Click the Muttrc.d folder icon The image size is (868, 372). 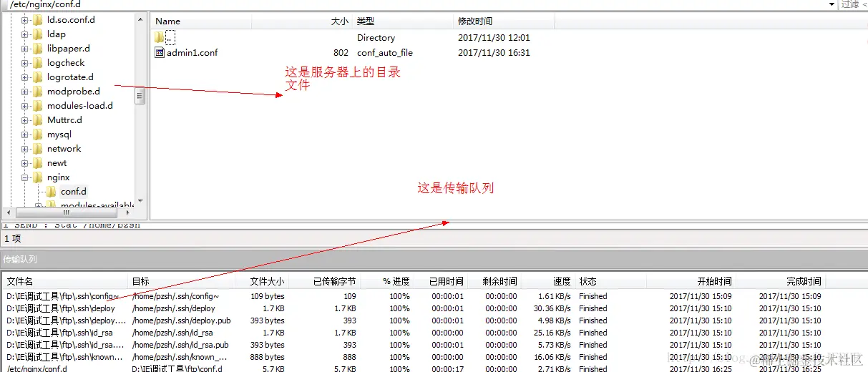[38, 120]
